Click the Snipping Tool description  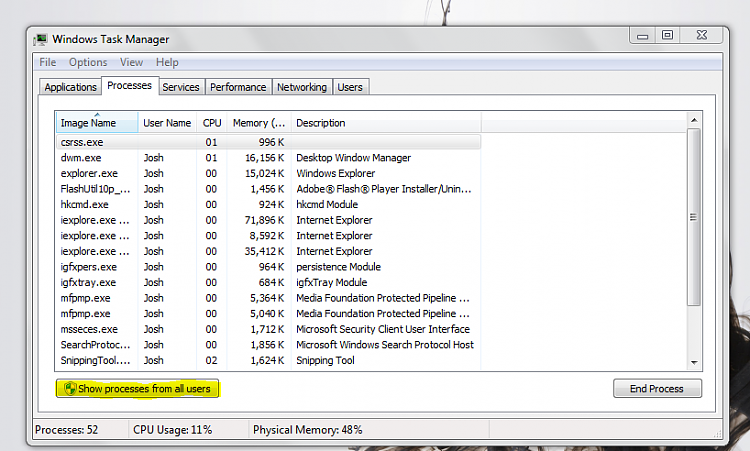(325, 360)
